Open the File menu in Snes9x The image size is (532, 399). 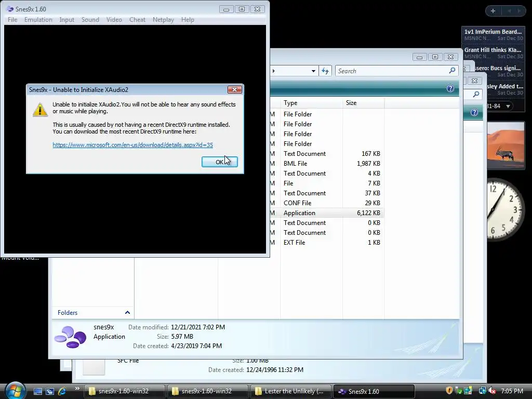tap(12, 20)
